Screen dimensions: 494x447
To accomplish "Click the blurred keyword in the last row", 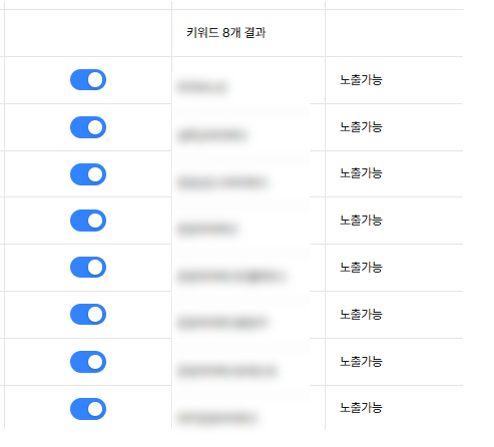I will point(218,418).
